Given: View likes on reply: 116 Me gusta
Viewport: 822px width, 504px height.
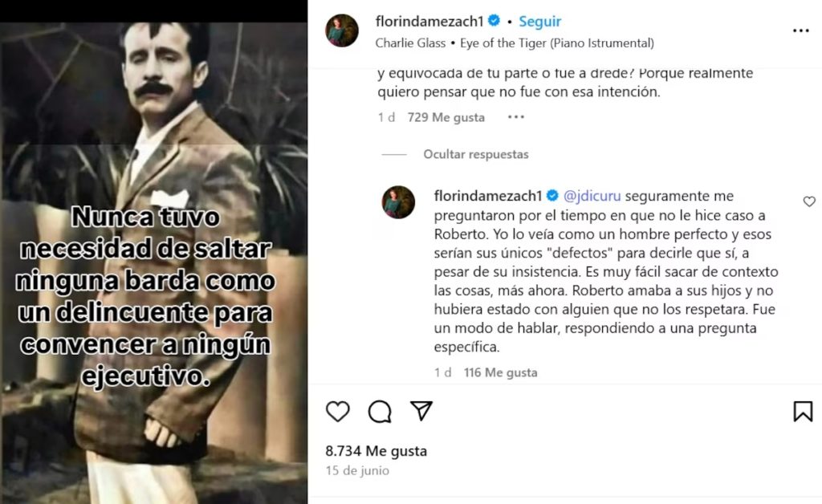Looking at the screenshot, I should (x=500, y=372).
